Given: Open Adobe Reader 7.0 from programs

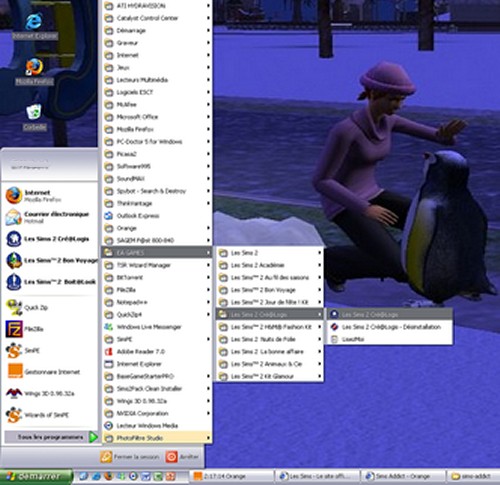Looking at the screenshot, I should 157,351.
